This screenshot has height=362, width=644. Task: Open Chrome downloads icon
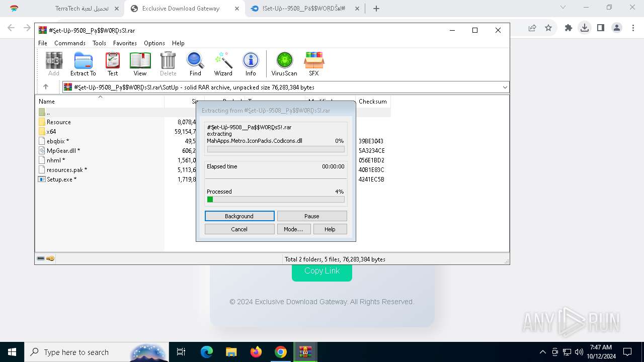pos(585,28)
